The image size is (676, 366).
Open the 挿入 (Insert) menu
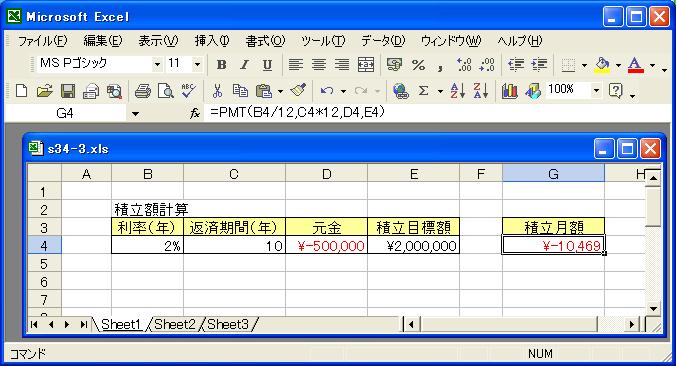[x=212, y=41]
